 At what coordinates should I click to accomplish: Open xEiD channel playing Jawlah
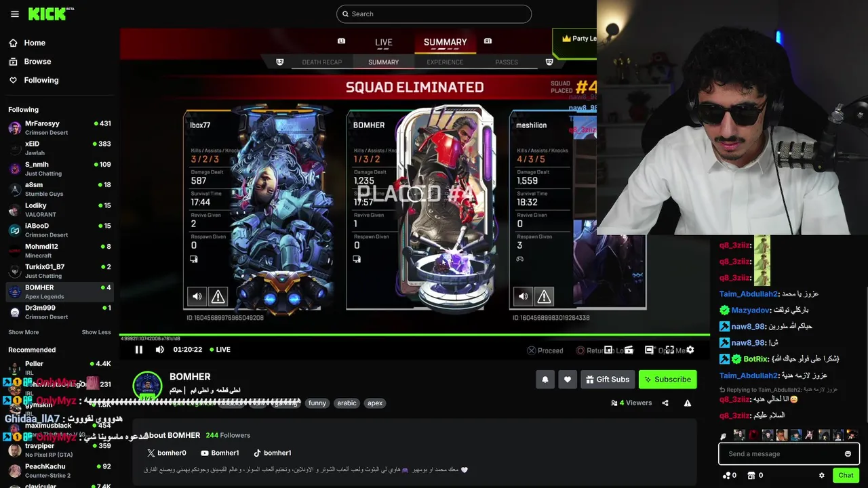(x=59, y=148)
